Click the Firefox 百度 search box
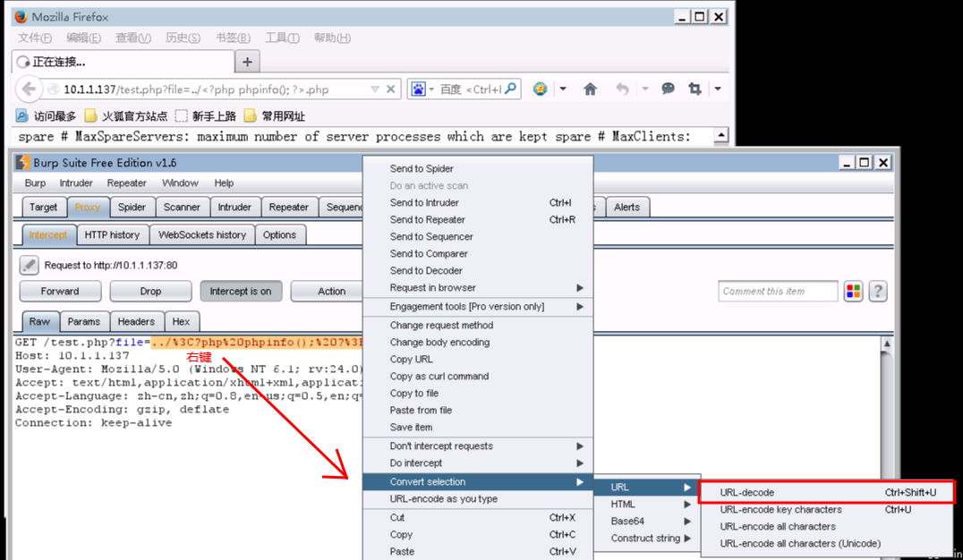Viewport: 963px width, 560px height. click(471, 89)
